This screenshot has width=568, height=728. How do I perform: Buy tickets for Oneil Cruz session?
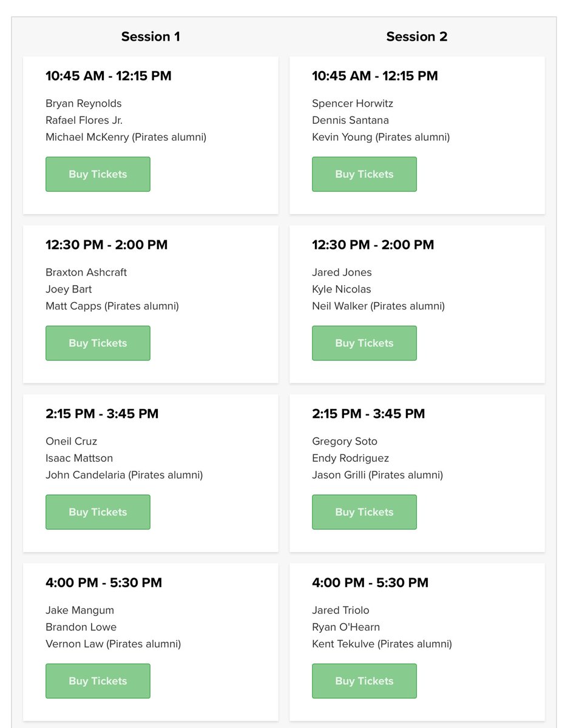point(98,512)
